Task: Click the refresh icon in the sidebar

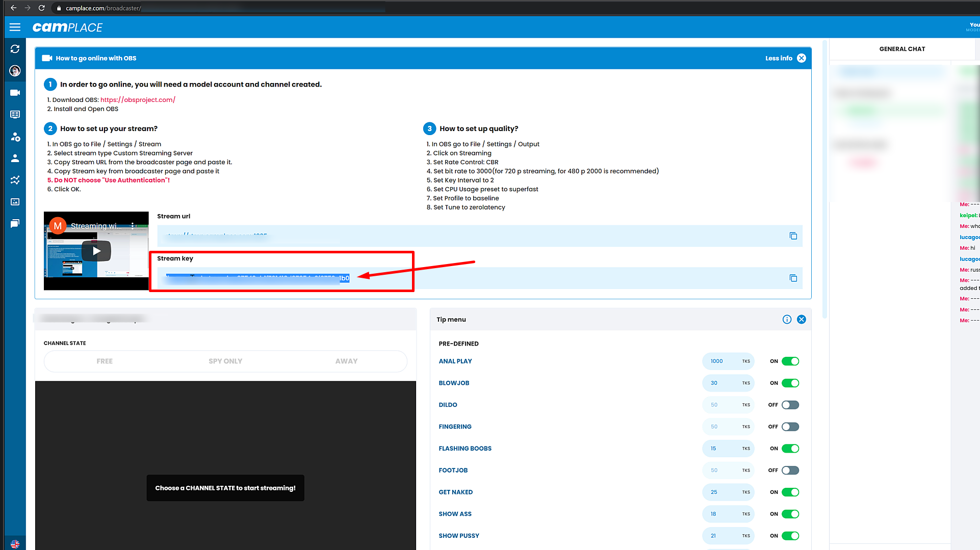Action: (x=15, y=49)
